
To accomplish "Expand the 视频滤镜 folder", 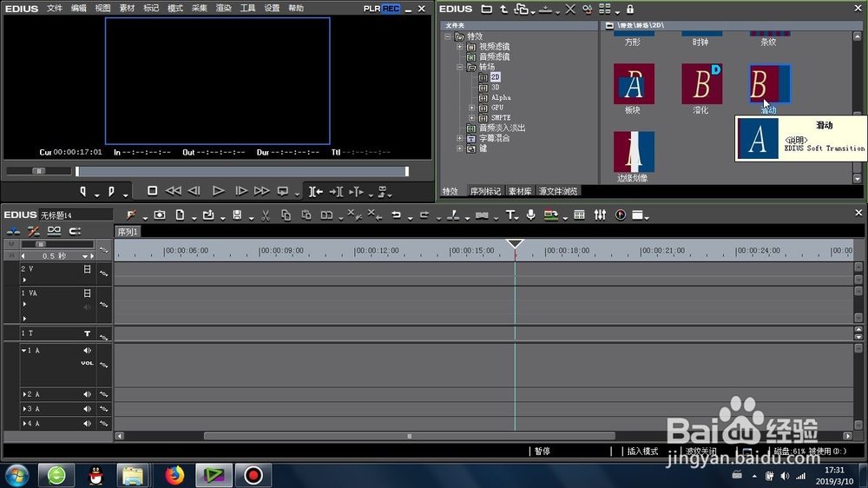I will click(x=459, y=47).
